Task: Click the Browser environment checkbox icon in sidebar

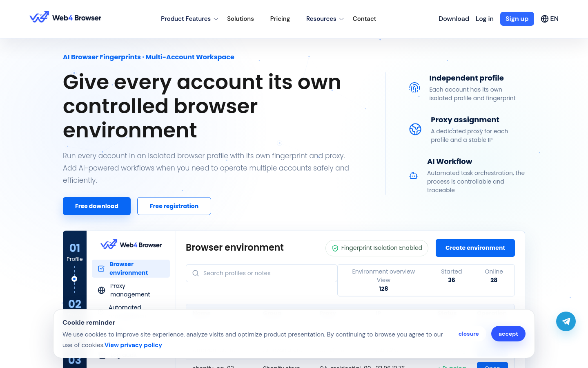Action: (x=101, y=269)
